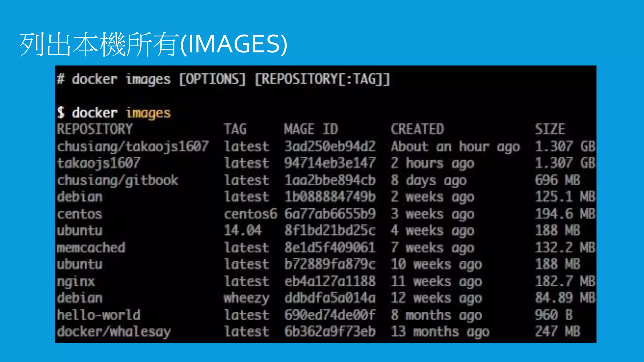Click the docker/whalesay repository name
Viewport: 644px width, 362px height.
pyautogui.click(x=114, y=332)
